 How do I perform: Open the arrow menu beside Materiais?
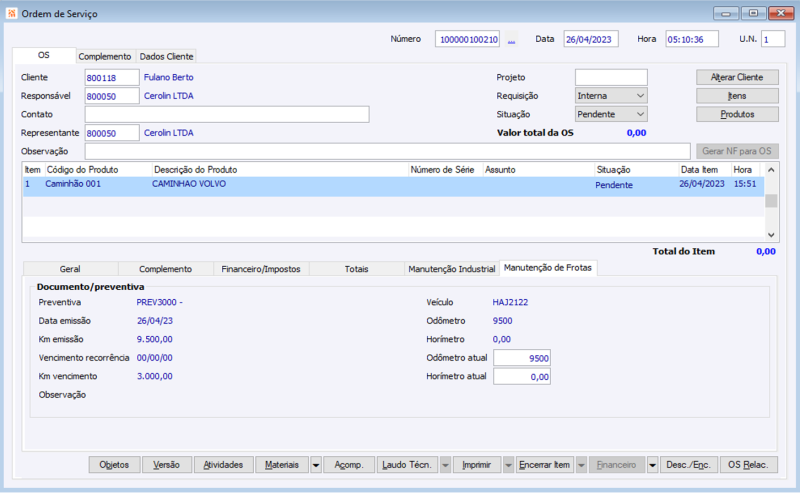tap(315, 465)
